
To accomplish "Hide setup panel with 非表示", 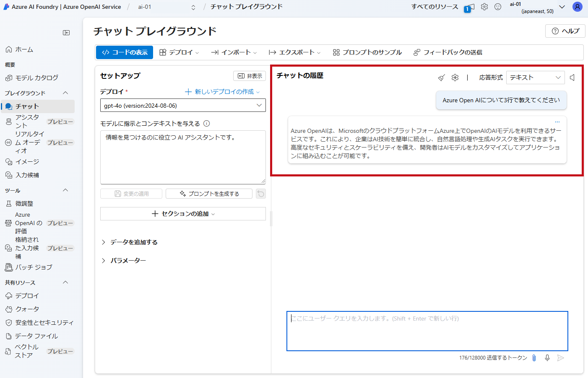I will coord(250,76).
